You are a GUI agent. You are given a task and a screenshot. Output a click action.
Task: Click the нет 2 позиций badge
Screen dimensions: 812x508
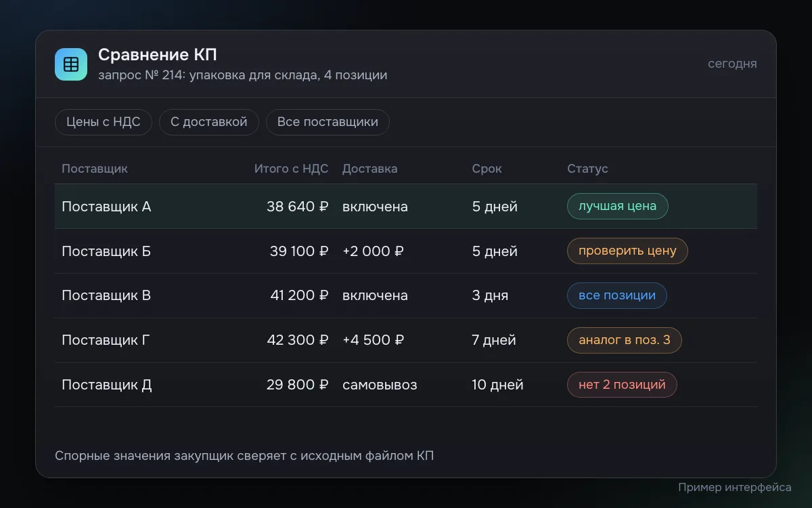coord(622,385)
